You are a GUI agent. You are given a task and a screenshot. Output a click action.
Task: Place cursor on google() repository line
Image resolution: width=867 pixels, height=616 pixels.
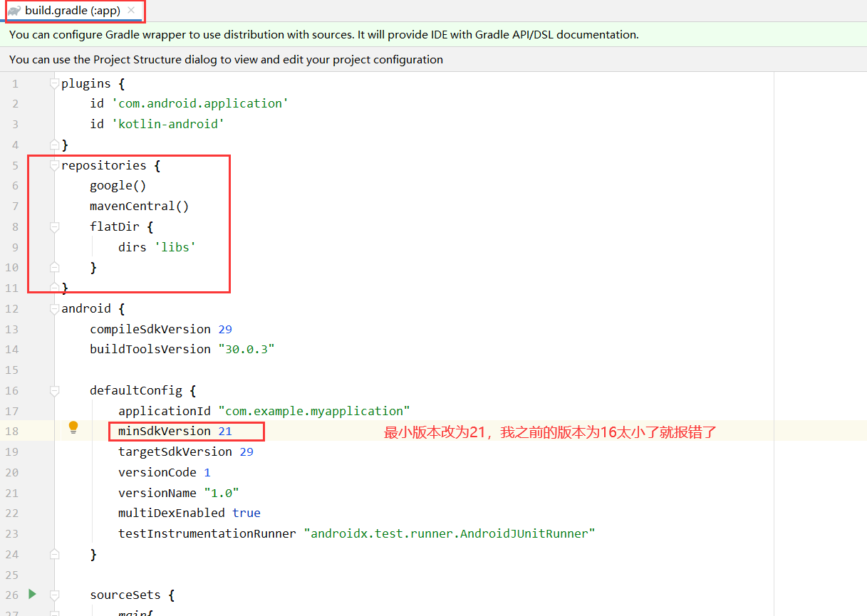pyautogui.click(x=118, y=185)
